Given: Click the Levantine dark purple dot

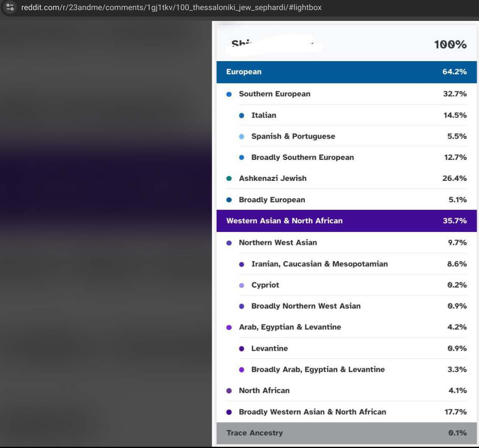Looking at the screenshot, I should click(242, 348).
